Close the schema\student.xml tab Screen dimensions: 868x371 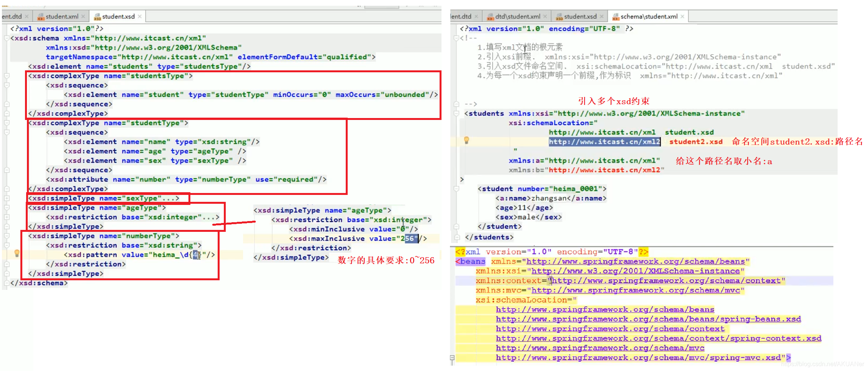click(x=682, y=17)
